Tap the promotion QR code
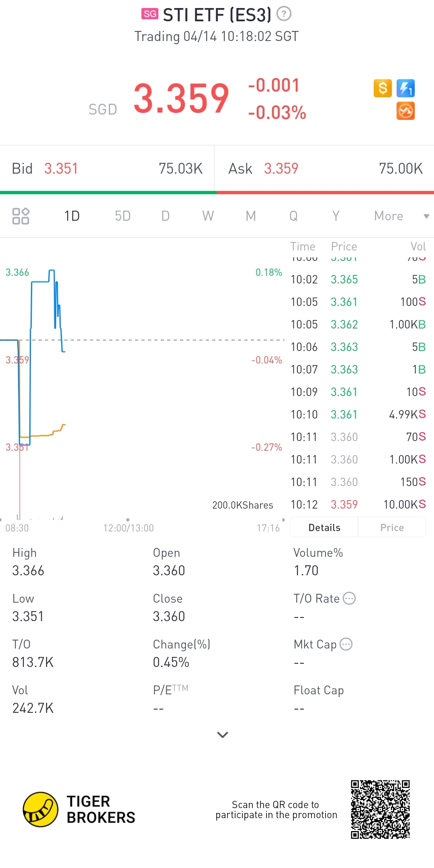The image size is (434, 868). tap(380, 809)
